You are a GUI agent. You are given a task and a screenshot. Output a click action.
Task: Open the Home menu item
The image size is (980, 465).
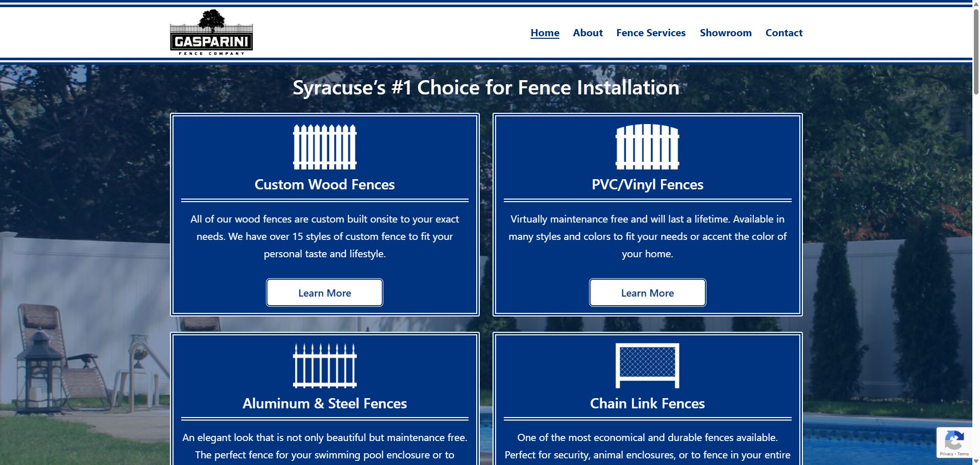click(545, 33)
